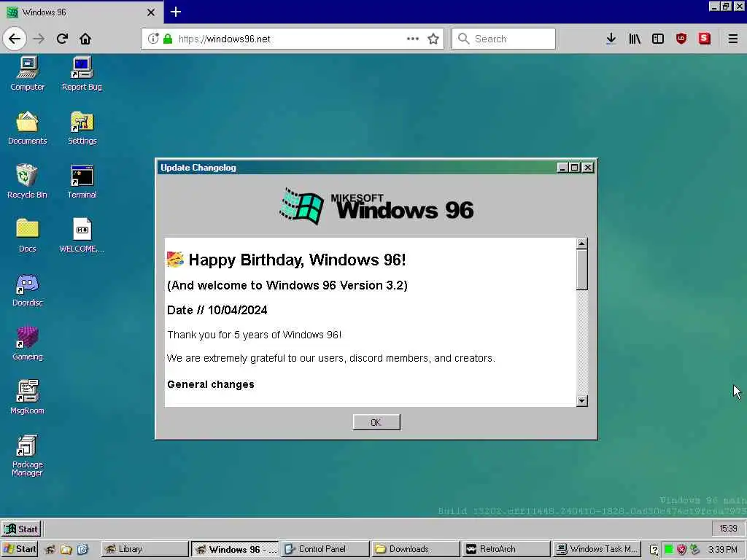
Task: Click the green square tray icon
Action: [x=668, y=550]
